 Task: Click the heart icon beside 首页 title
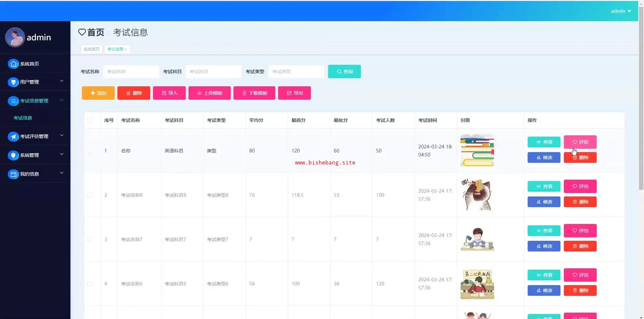pos(82,32)
